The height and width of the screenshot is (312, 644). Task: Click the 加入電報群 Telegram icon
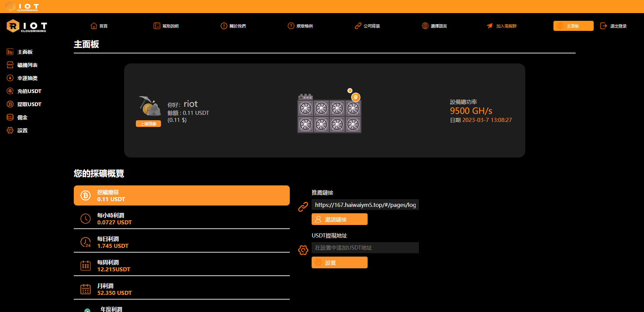490,26
